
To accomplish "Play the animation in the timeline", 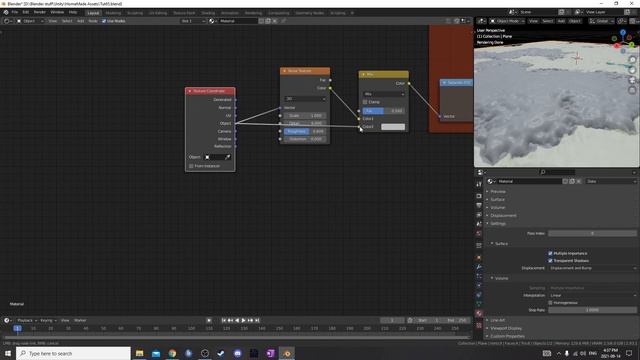I will pyautogui.click(x=244, y=320).
